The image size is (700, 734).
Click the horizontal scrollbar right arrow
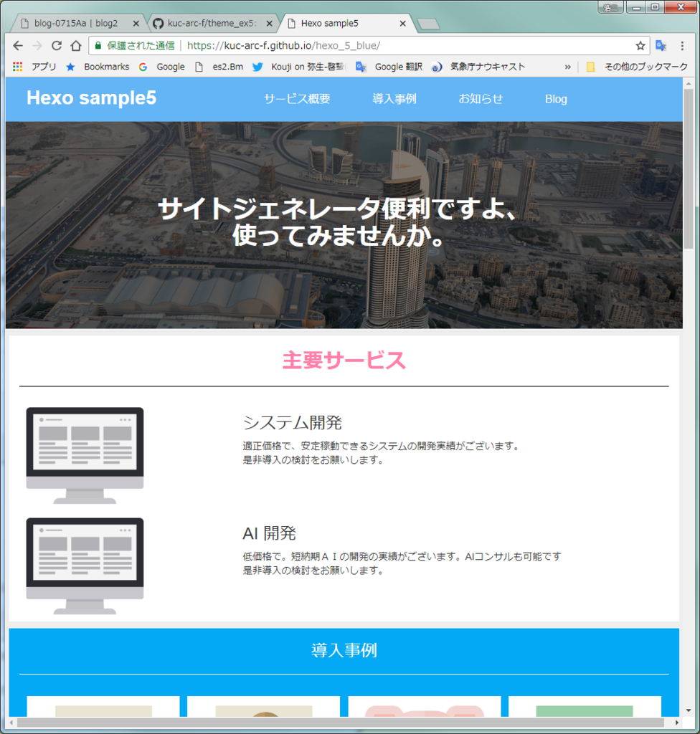(676, 723)
